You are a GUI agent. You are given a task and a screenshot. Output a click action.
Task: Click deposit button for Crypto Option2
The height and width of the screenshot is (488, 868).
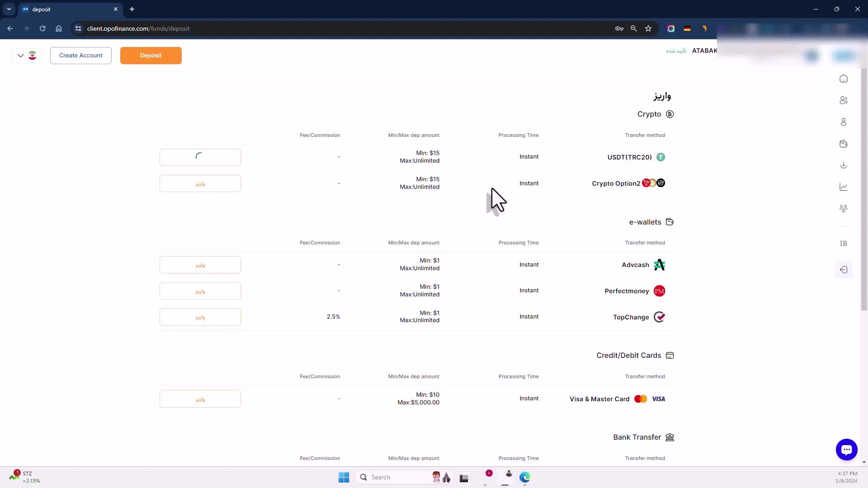(x=200, y=183)
